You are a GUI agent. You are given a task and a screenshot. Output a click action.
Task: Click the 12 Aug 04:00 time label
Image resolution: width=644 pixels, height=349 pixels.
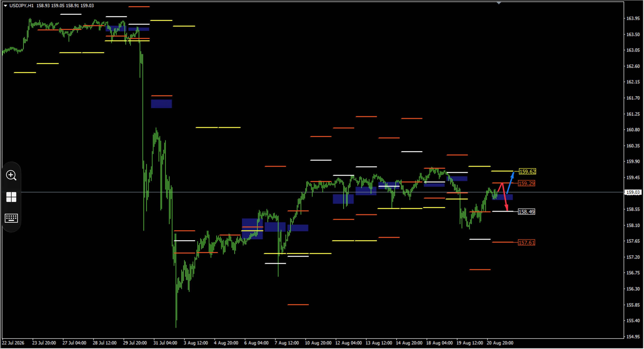point(348,343)
